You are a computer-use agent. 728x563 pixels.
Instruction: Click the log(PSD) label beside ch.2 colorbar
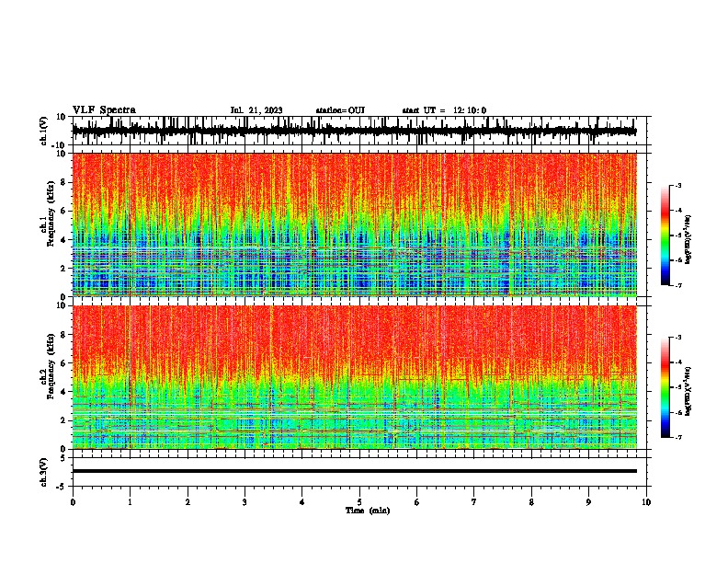pyautogui.click(x=688, y=391)
